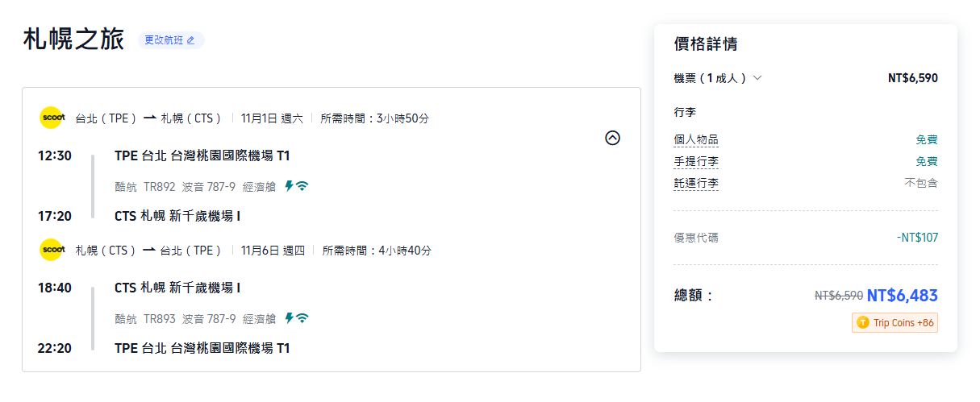Expand the 機票（1 成人） price breakdown
The width and height of the screenshot is (980, 402).
click(757, 78)
